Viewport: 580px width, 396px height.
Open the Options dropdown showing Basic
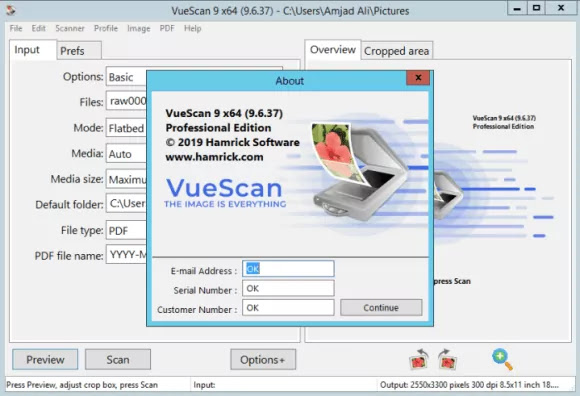(127, 77)
